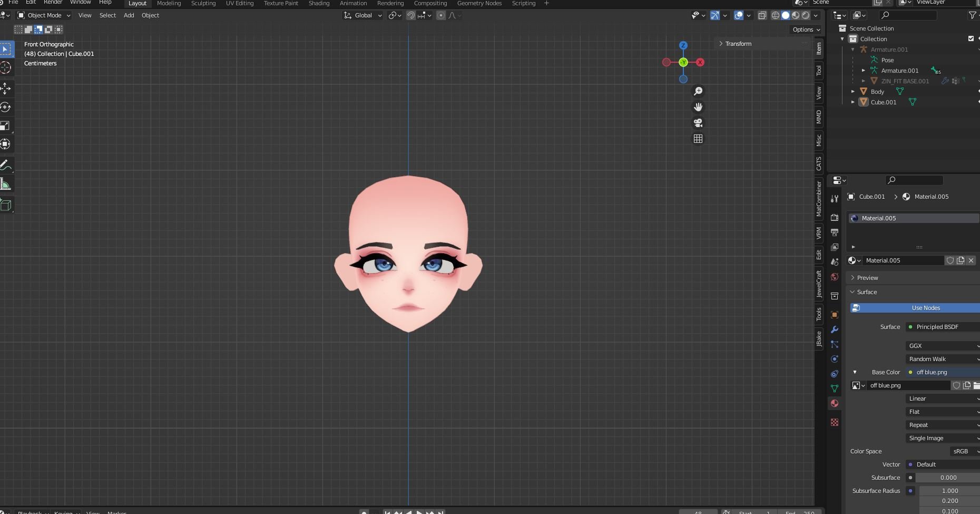Toggle Use Nodes for material
The height and width of the screenshot is (514, 980).
(915, 308)
